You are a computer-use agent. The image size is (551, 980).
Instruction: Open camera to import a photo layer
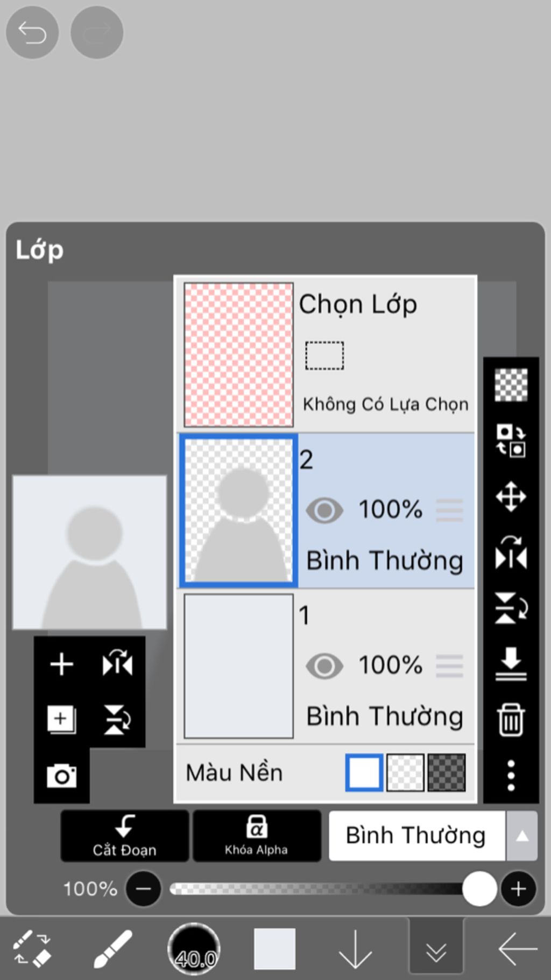[x=62, y=776]
